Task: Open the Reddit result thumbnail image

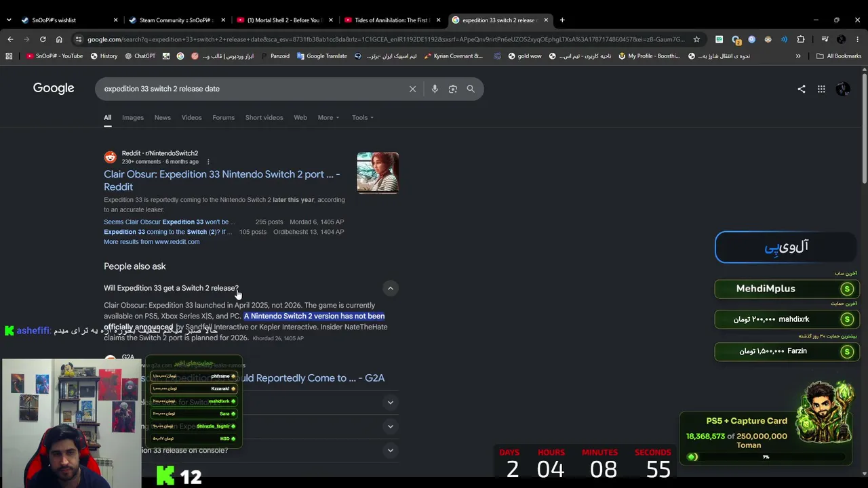Action: pos(378,173)
